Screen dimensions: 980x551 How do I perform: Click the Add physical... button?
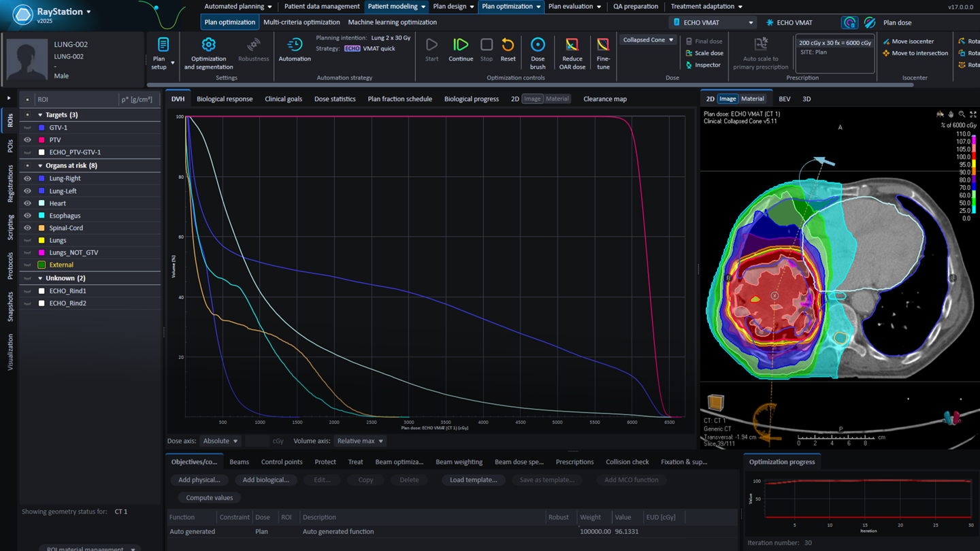coord(199,480)
